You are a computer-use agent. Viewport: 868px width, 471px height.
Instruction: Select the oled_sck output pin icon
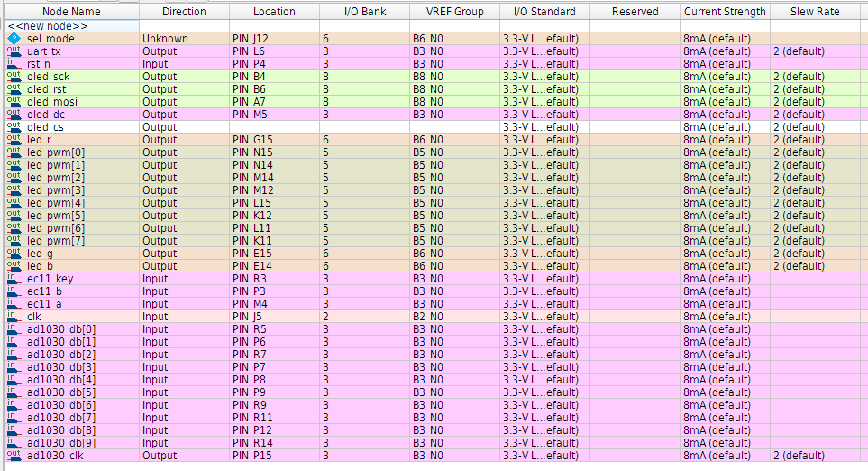point(14,77)
